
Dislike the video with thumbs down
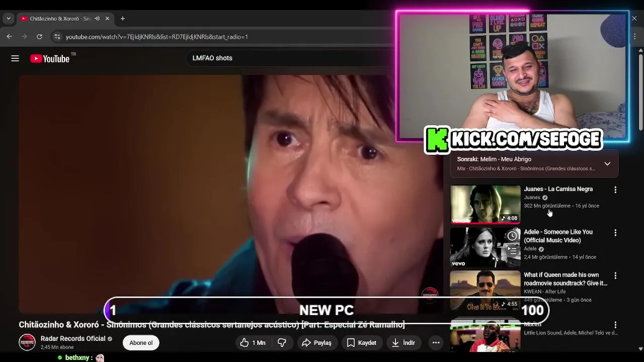(x=282, y=343)
